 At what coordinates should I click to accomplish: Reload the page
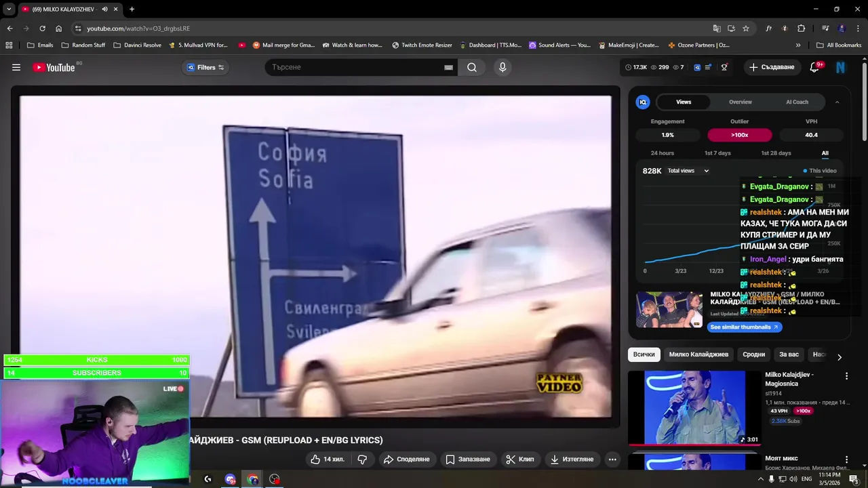tap(42, 28)
